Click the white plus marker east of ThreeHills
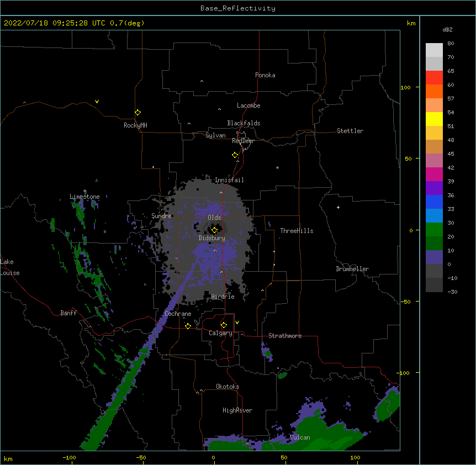 pyautogui.click(x=338, y=207)
